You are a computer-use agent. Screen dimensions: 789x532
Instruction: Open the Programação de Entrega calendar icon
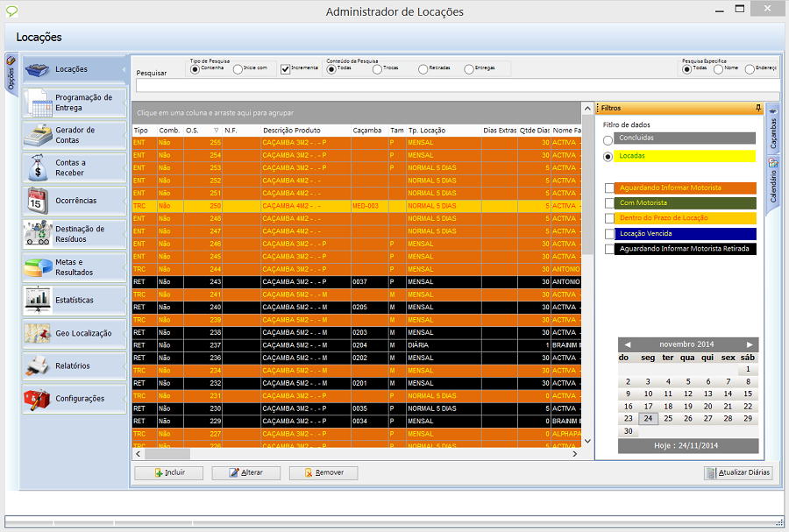[x=39, y=103]
